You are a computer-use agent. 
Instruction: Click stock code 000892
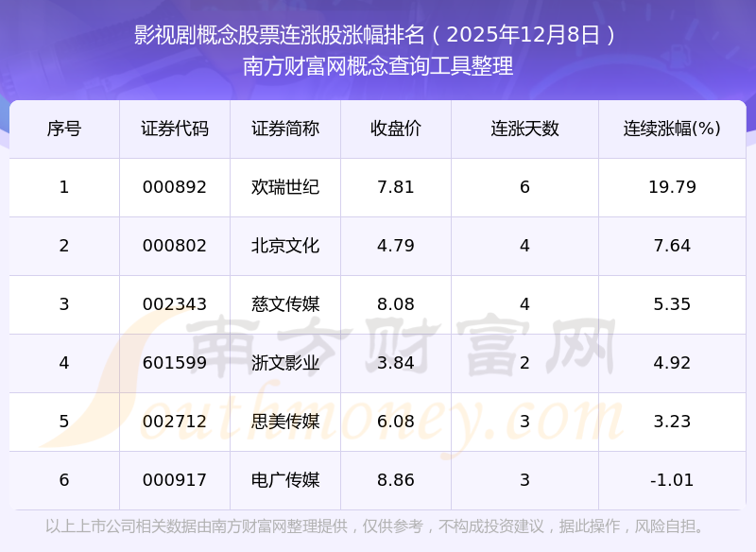tap(175, 187)
